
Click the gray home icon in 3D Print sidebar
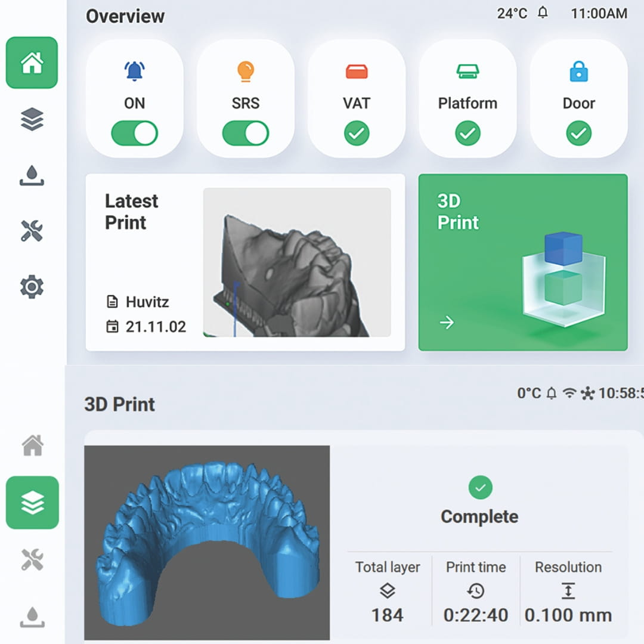click(32, 445)
